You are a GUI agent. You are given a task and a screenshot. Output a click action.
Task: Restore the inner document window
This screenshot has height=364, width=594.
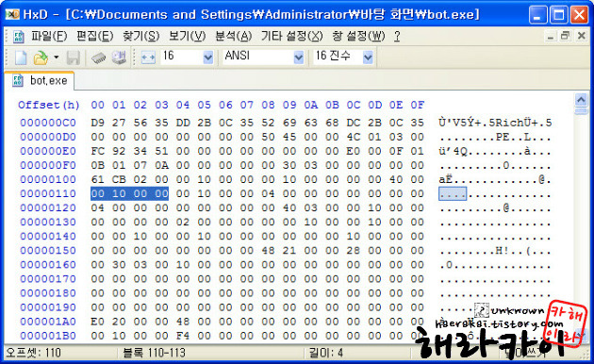point(565,37)
